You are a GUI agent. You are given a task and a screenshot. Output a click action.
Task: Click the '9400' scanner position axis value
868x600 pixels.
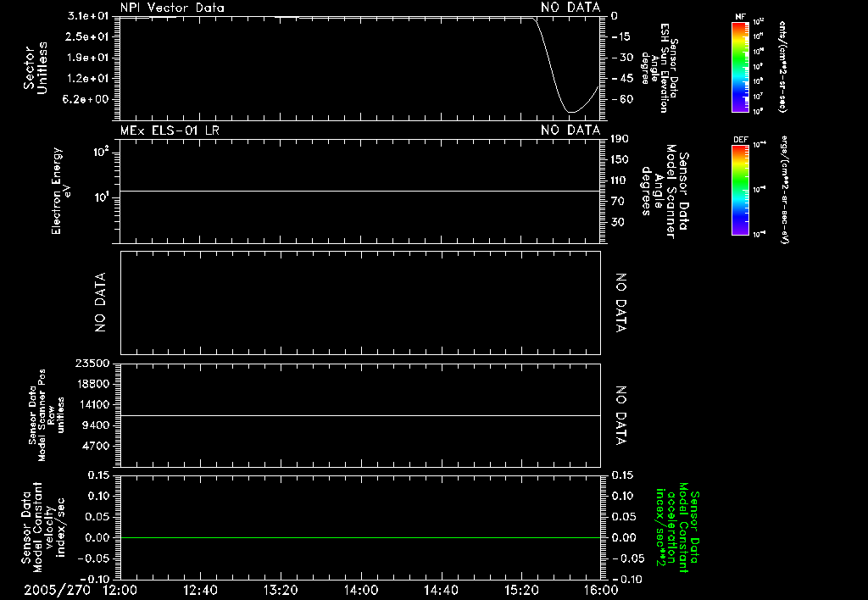95,425
